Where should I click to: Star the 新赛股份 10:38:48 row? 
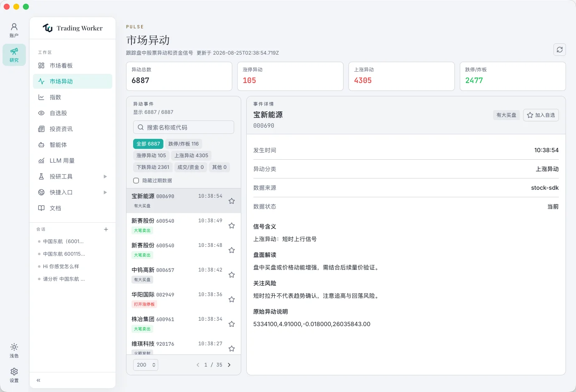point(232,250)
